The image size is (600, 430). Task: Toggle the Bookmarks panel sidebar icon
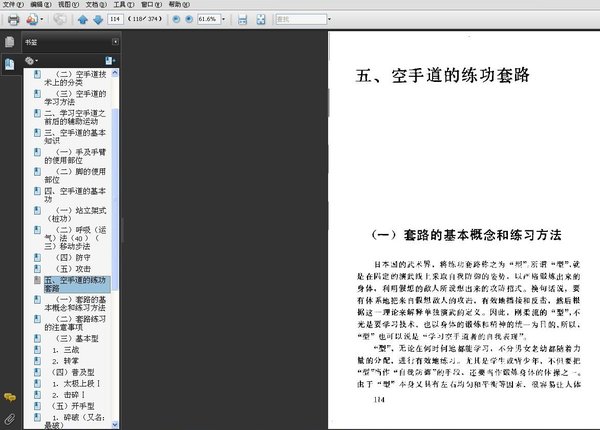click(10, 64)
